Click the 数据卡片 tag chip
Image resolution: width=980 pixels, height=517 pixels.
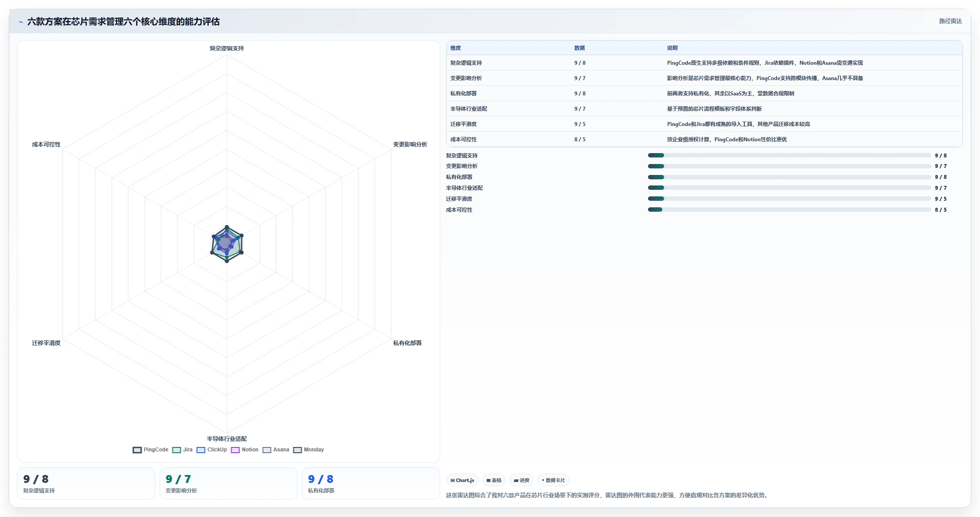(553, 480)
